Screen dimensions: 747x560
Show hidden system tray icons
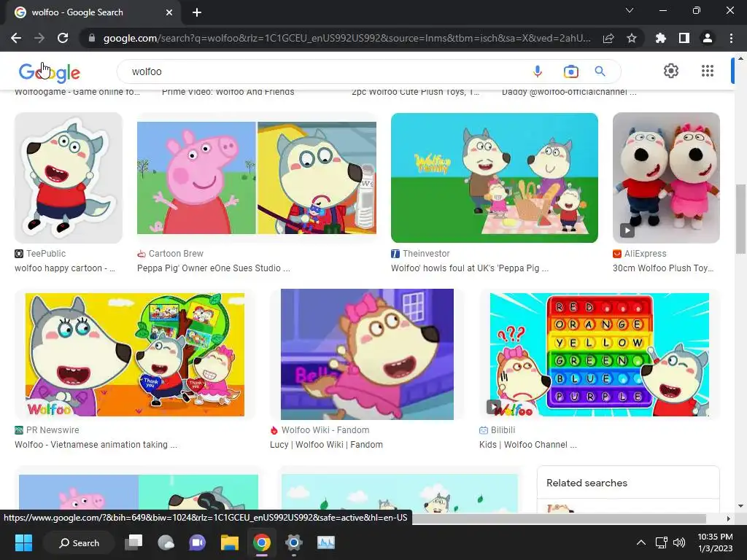point(641,542)
